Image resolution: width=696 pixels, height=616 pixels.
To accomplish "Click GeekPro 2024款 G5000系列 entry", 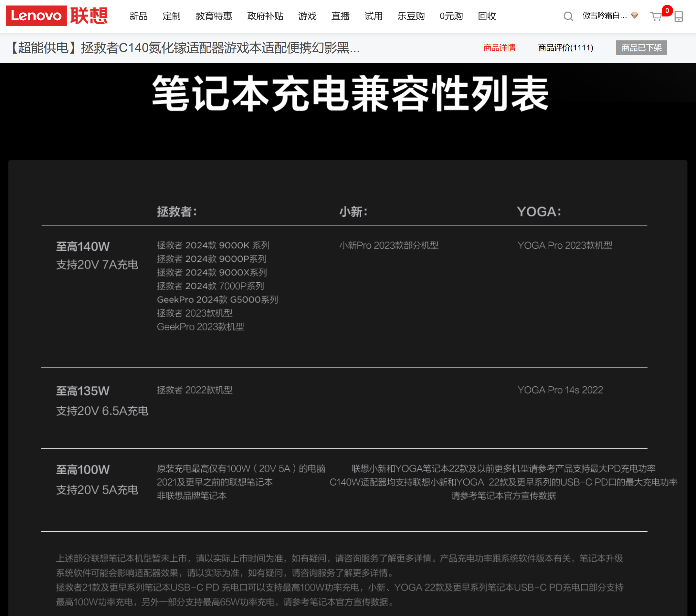I will 217,300.
